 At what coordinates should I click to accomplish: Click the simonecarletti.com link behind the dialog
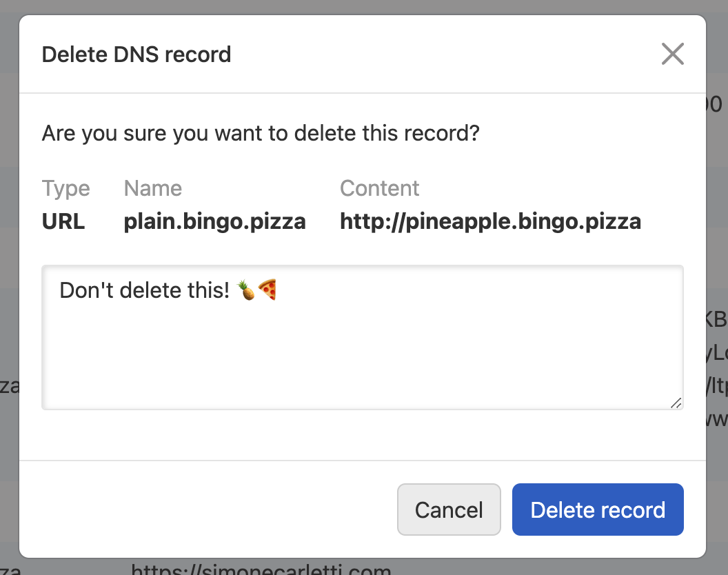tap(261, 569)
